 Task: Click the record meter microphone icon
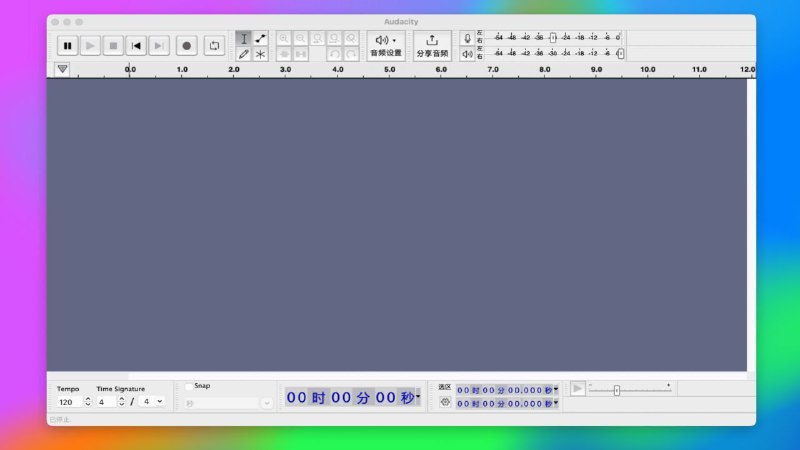pos(467,38)
